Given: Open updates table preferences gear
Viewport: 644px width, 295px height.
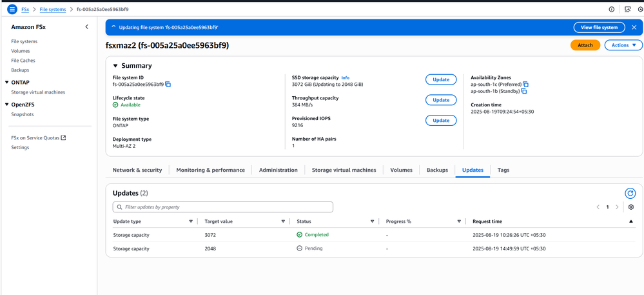Looking at the screenshot, I should click(630, 207).
